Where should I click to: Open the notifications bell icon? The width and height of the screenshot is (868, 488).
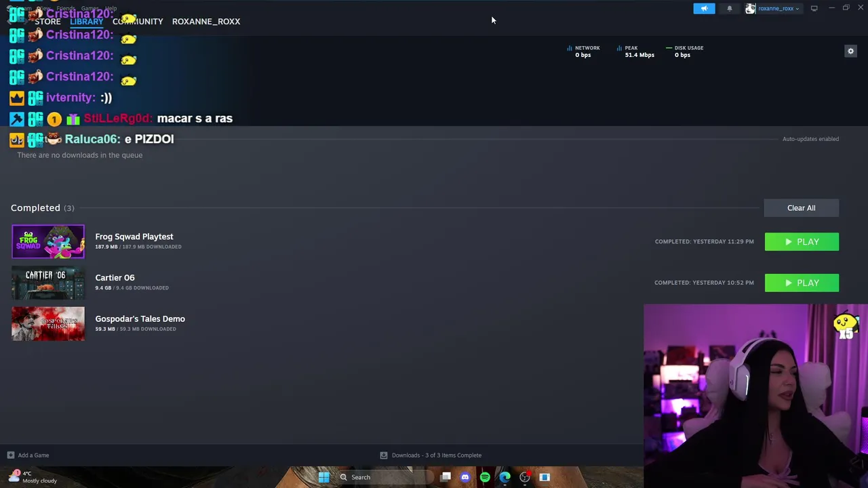coord(730,8)
